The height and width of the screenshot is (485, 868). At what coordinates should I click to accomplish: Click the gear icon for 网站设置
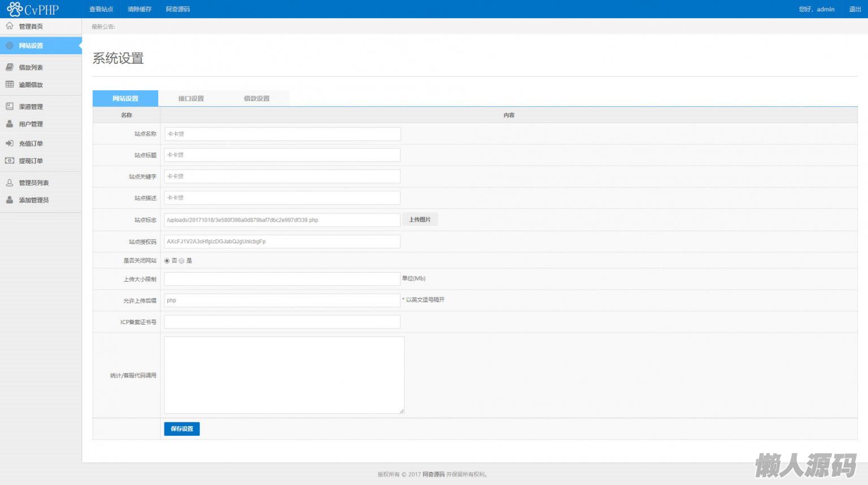(x=10, y=46)
